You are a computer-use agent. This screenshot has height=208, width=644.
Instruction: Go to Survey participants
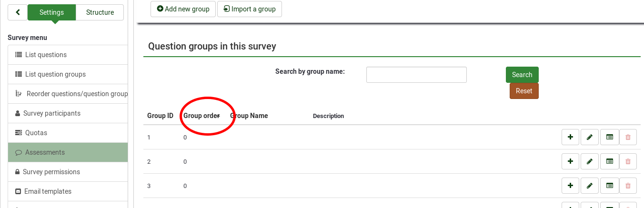(52, 113)
